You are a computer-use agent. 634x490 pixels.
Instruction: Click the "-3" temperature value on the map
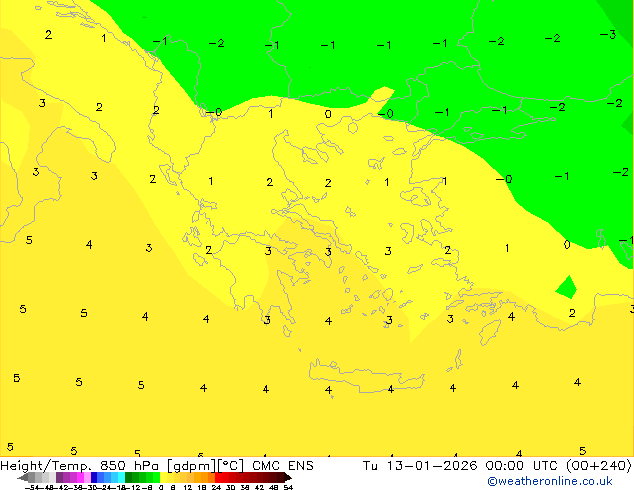tap(608, 34)
